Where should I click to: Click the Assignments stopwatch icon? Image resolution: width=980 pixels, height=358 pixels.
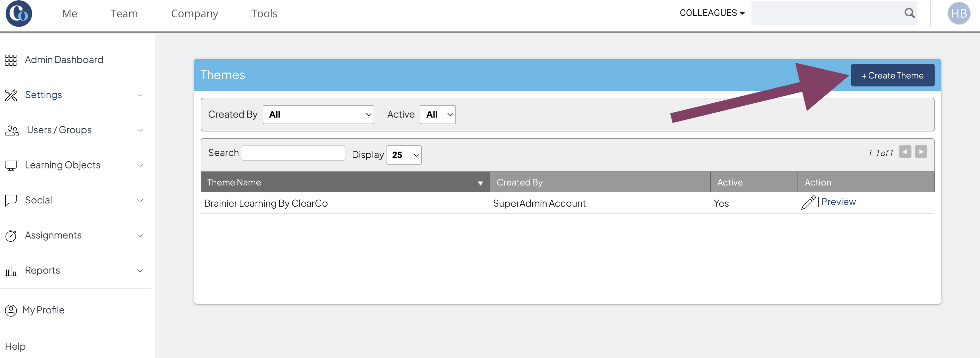click(11, 236)
